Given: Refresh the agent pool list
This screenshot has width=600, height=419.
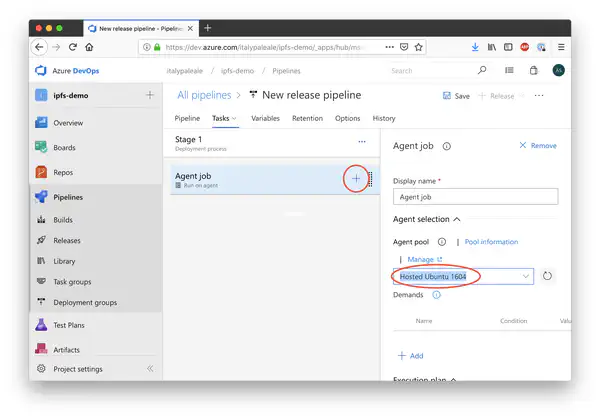Looking at the screenshot, I should coord(547,276).
